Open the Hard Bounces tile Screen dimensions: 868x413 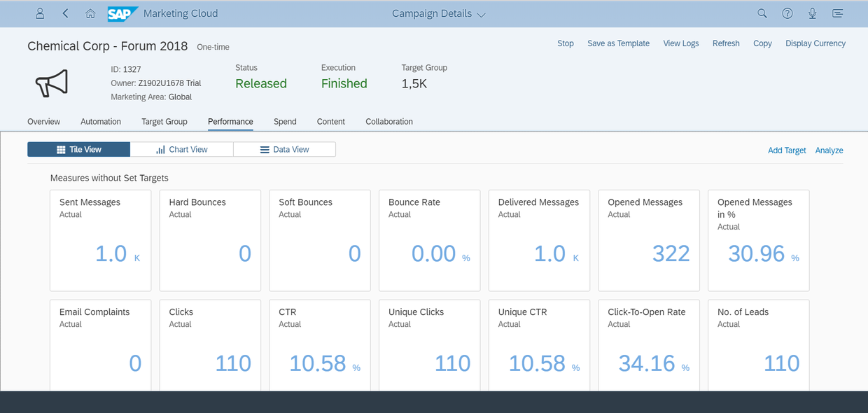[210, 240]
